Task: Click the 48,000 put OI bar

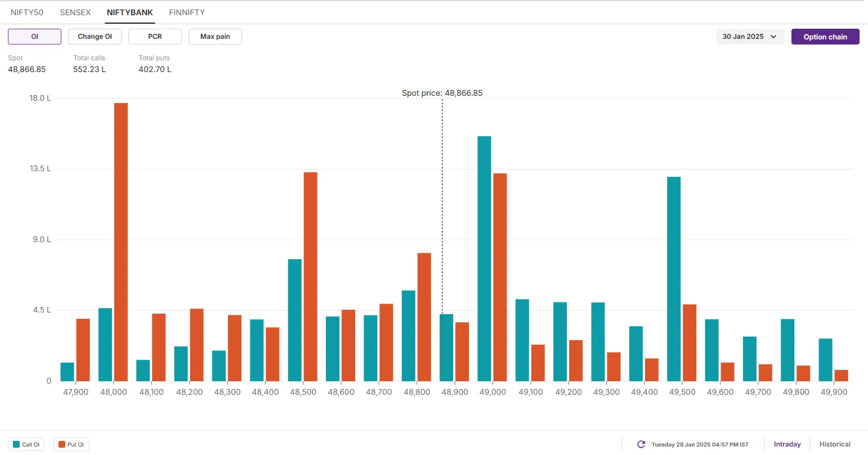Action: tap(121, 242)
